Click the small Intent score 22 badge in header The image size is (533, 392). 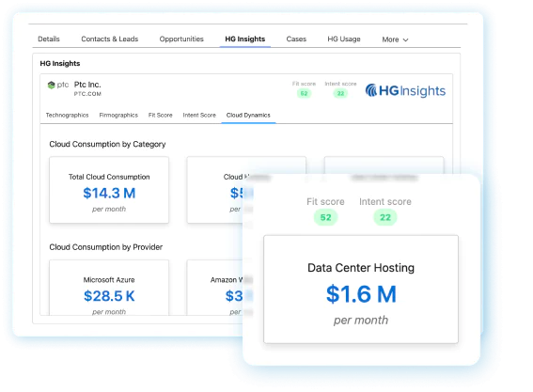tap(340, 93)
